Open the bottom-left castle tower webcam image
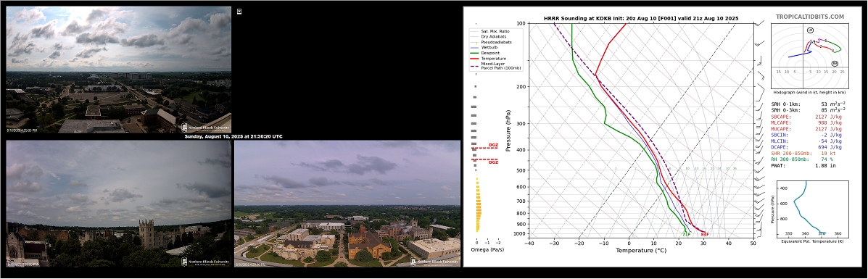 tap(118, 204)
